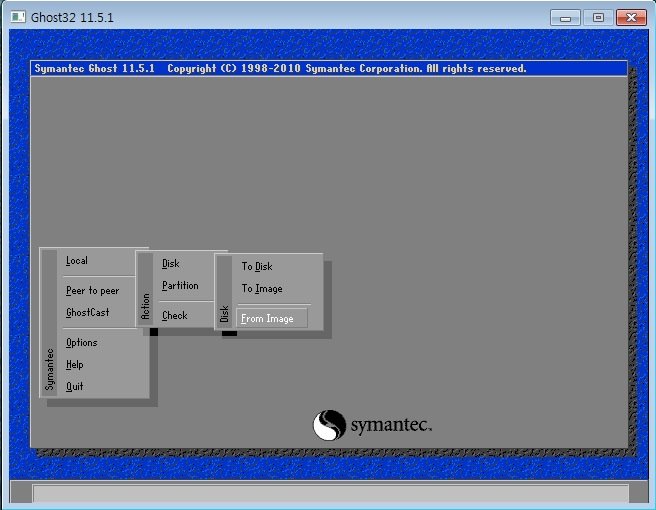Screen dimensions: 656x510
Task: Click the highlighted From Image option
Action: (272, 318)
